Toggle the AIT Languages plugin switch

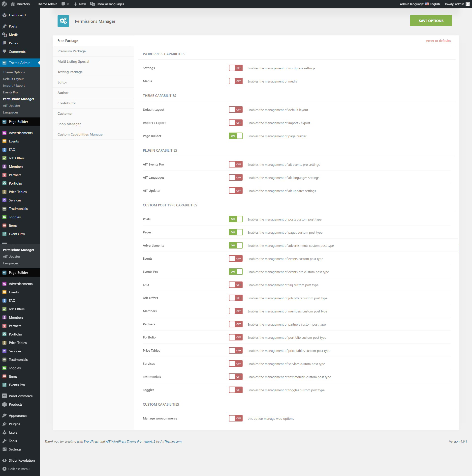coord(236,177)
